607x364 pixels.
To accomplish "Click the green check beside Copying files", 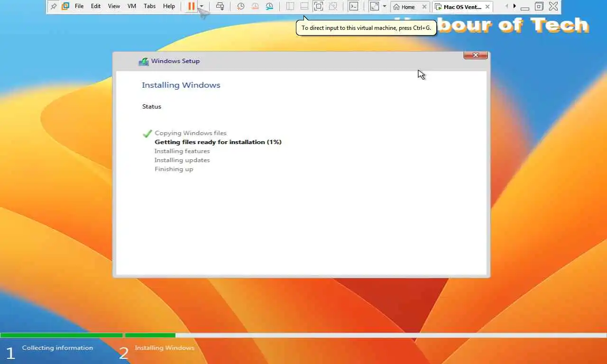I will (147, 134).
